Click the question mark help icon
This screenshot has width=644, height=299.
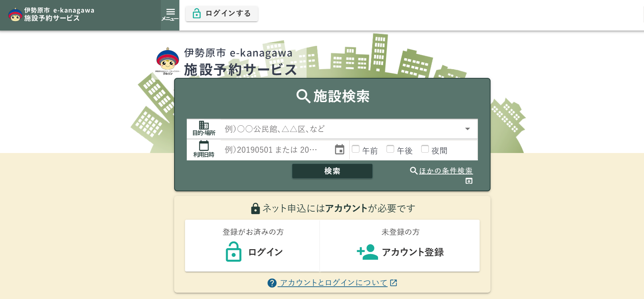[272, 283]
